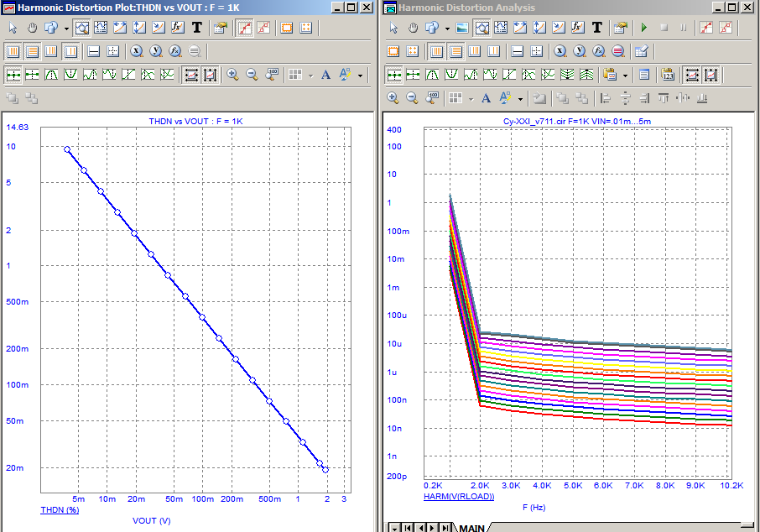This screenshot has height=532, width=760.
Task: Select the Pan hand tool in the THDN plot window
Action: click(33, 28)
